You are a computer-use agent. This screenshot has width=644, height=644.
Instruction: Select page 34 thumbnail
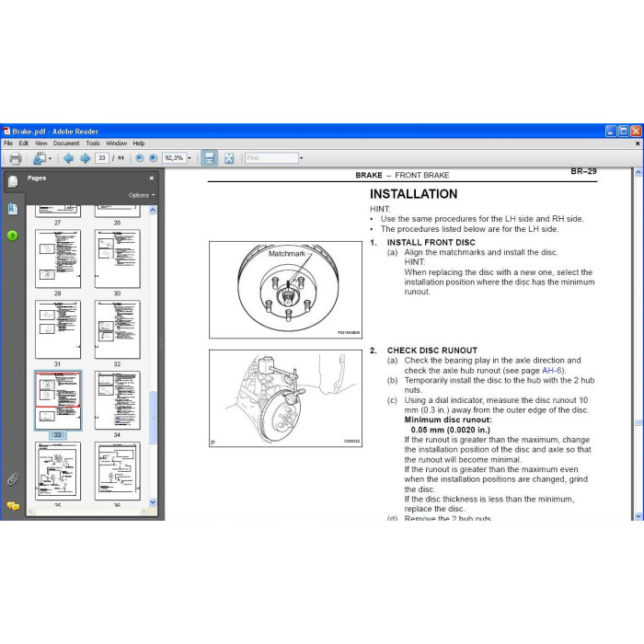118,400
